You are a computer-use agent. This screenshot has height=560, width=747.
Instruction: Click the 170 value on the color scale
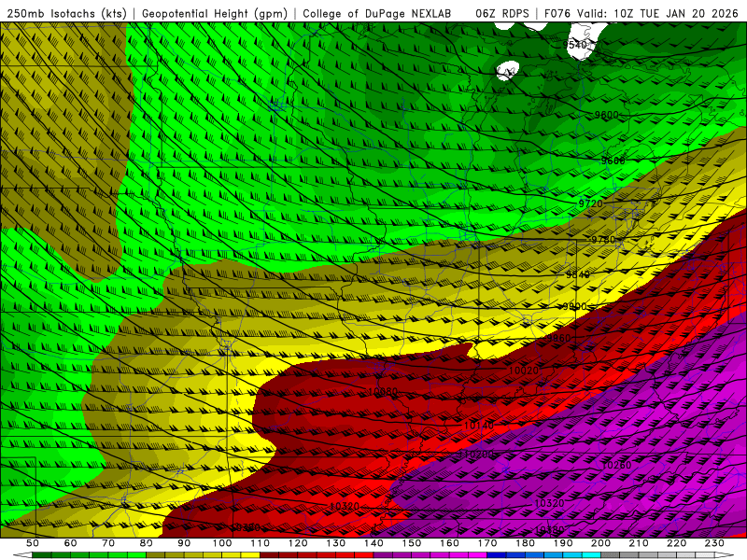[x=487, y=543]
